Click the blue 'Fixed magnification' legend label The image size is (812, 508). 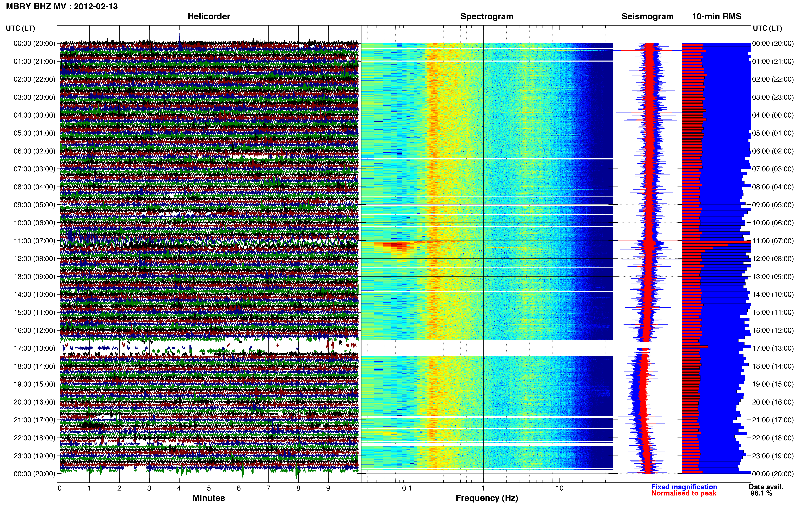pos(684,487)
